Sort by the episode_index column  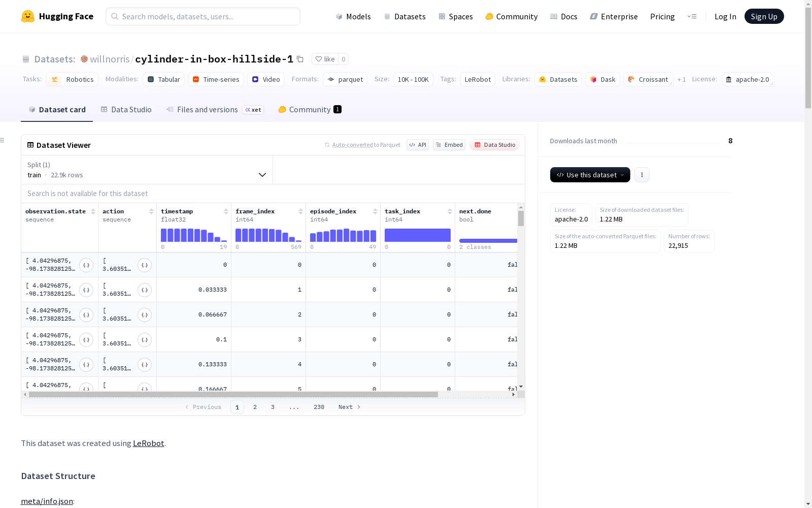tap(375, 211)
